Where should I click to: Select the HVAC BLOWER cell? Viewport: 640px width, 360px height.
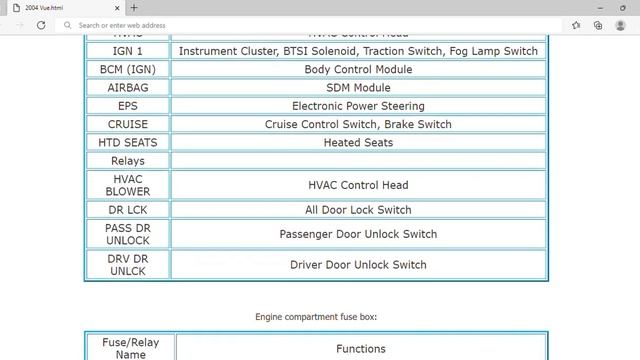pyautogui.click(x=128, y=185)
